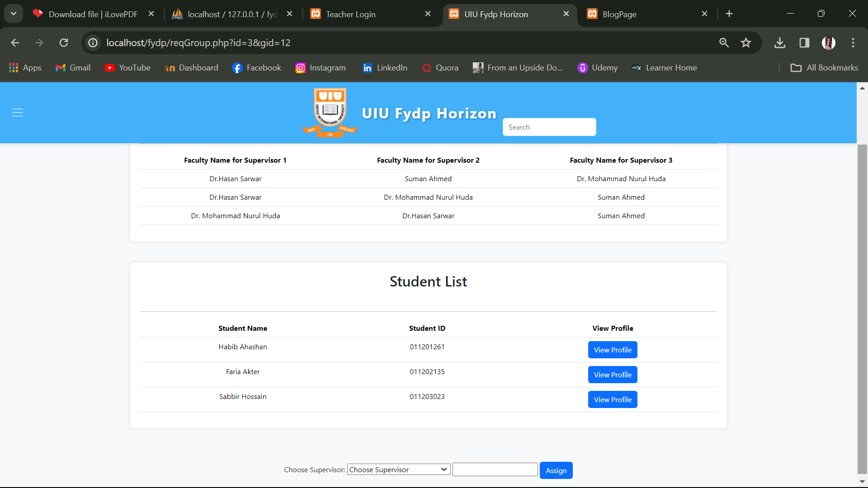The width and height of the screenshot is (868, 488).
Task: Open Chrome three-dot menu
Action: pos(853,42)
